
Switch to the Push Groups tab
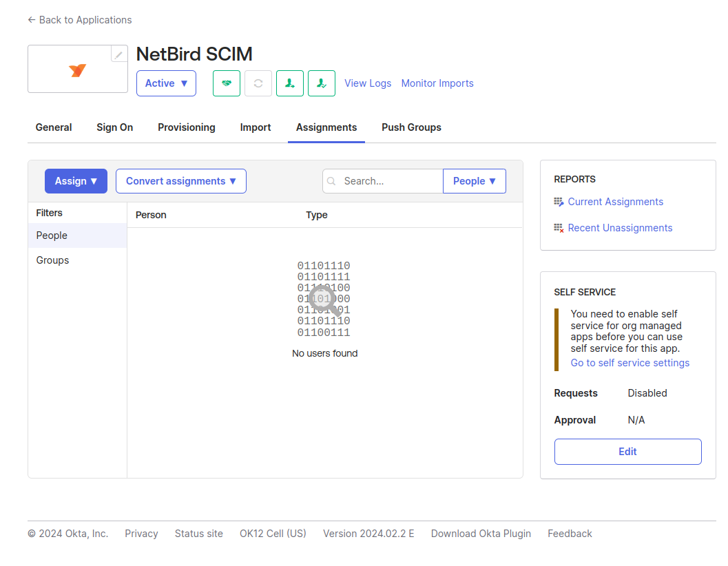click(x=411, y=127)
